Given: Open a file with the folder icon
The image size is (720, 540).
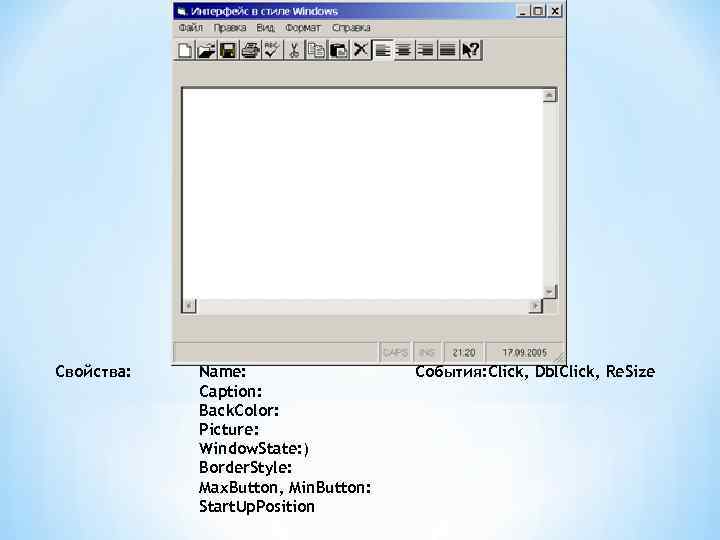Looking at the screenshot, I should [207, 50].
